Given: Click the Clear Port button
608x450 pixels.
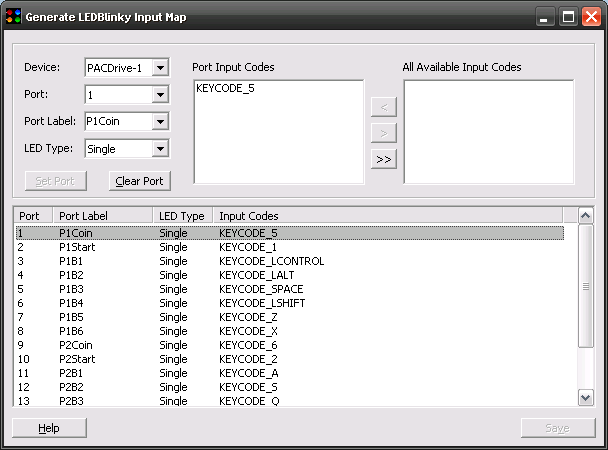Looking at the screenshot, I should click(140, 181).
